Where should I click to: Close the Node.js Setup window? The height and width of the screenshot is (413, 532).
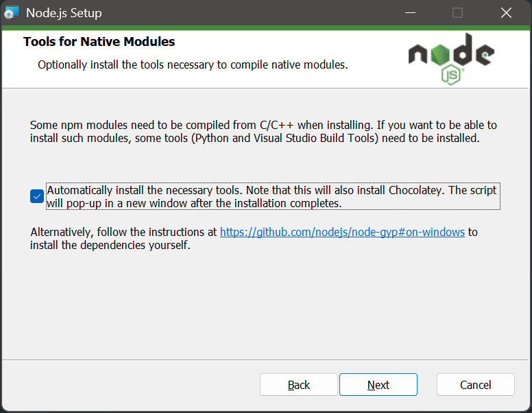506,13
